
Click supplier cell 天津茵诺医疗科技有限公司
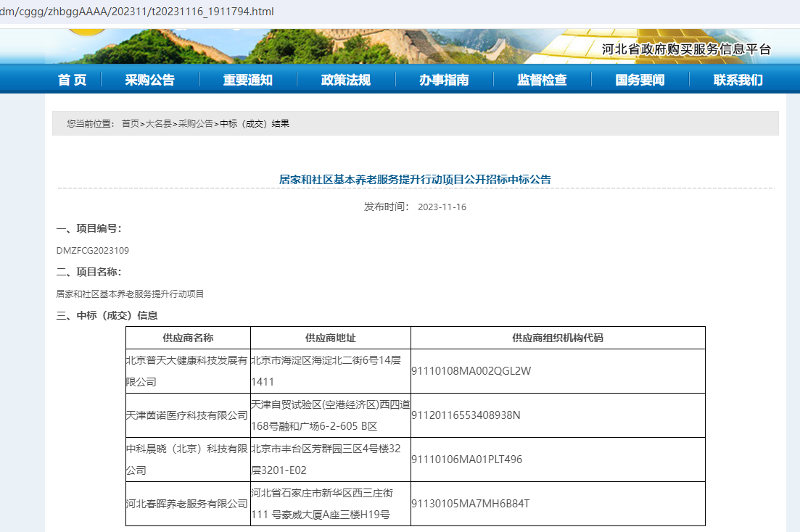[x=189, y=415]
